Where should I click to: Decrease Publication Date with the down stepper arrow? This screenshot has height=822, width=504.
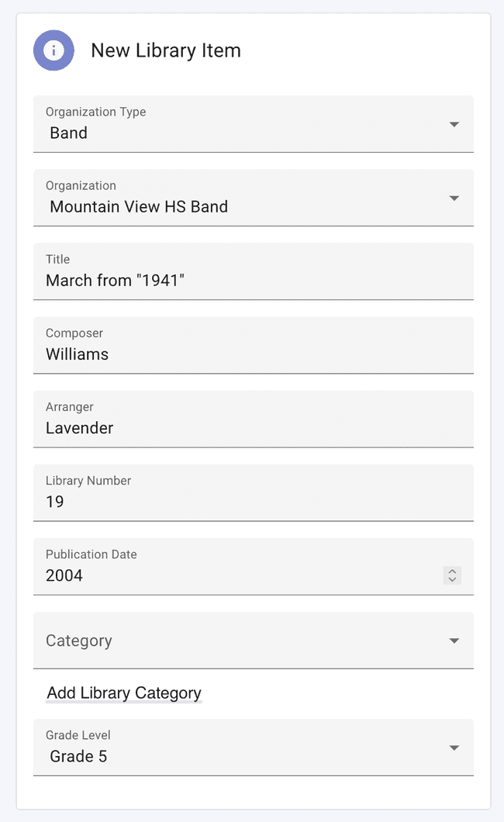point(452,579)
